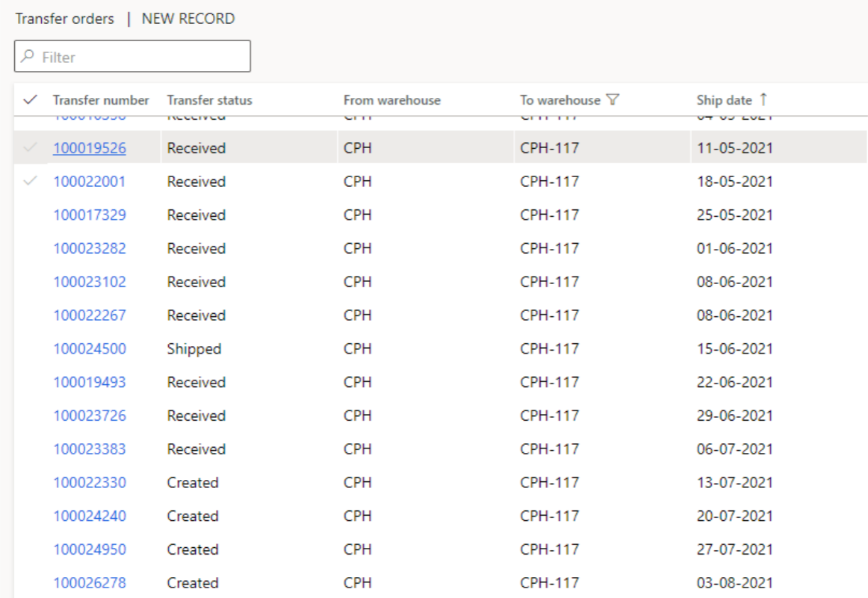Select the ship date 13-07-2021 cell

point(734,483)
